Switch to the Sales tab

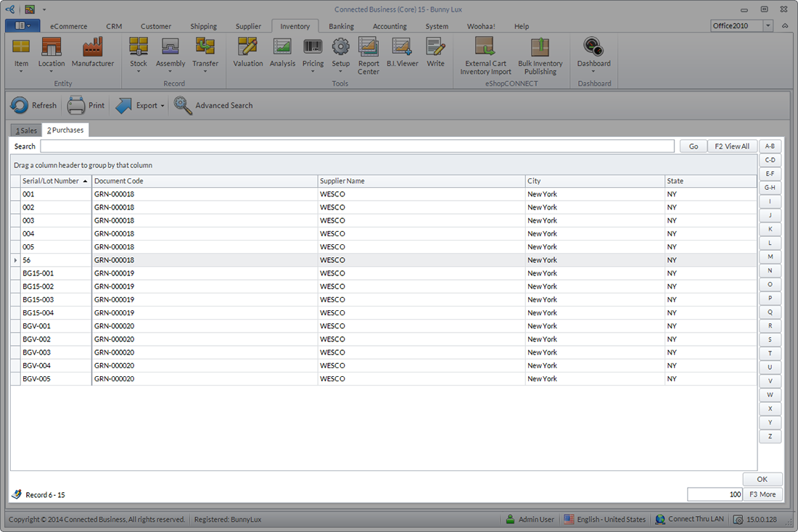26,130
